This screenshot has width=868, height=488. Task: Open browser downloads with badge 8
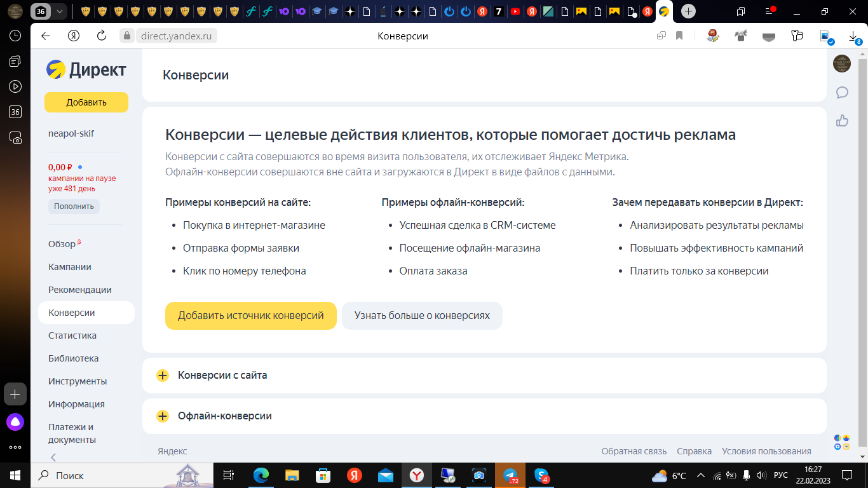pos(852,36)
